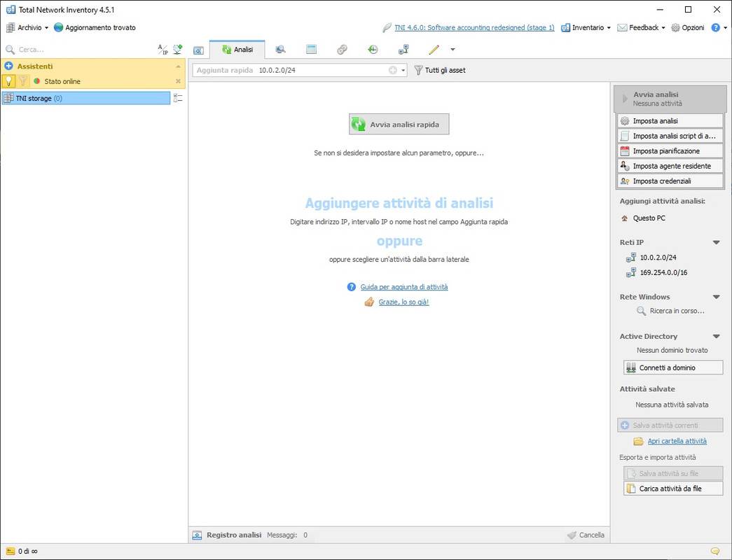This screenshot has width=732, height=560.
Task: Click the feather news icon
Action: pos(387,28)
